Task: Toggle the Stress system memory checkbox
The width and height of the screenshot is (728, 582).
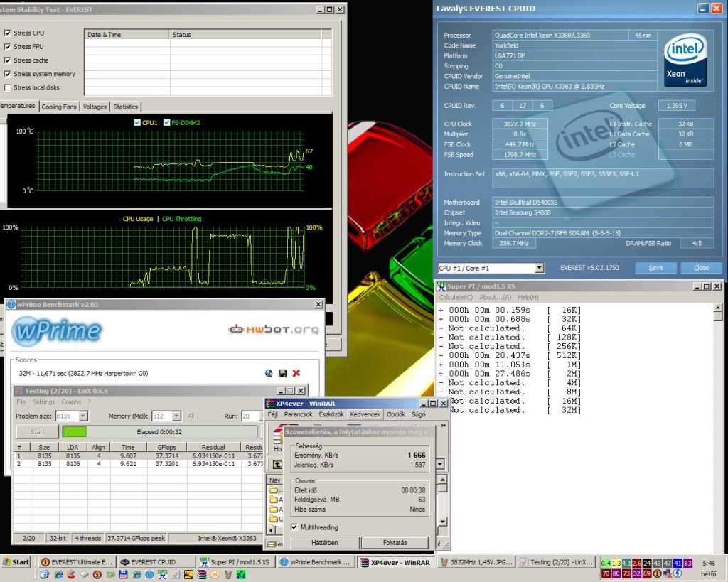Action: pyautogui.click(x=7, y=74)
